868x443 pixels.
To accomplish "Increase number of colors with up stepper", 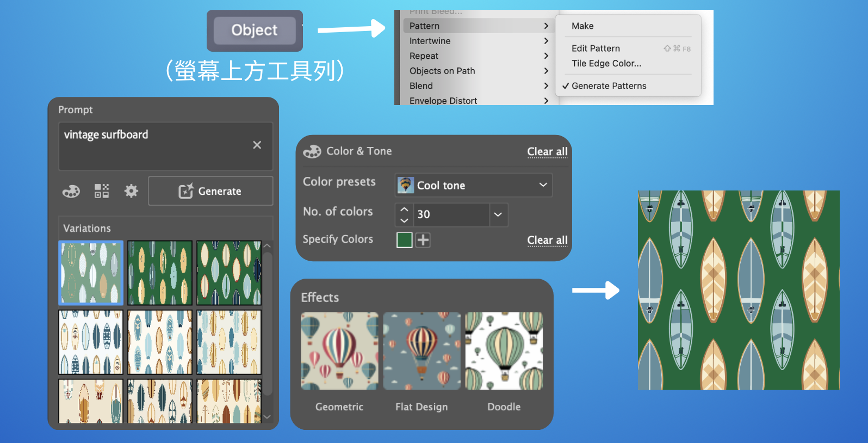I will [x=404, y=209].
